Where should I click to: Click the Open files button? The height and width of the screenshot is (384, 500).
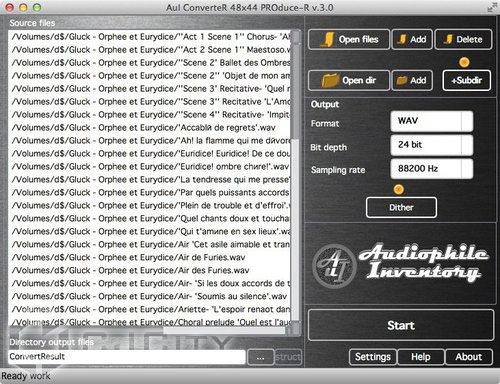tap(349, 40)
